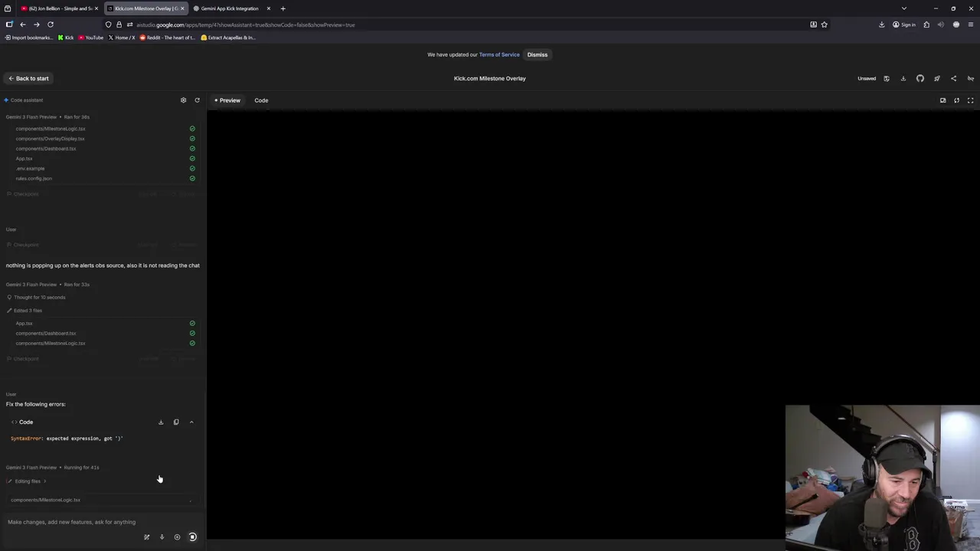Click the Unsaved status label

pos(867,78)
